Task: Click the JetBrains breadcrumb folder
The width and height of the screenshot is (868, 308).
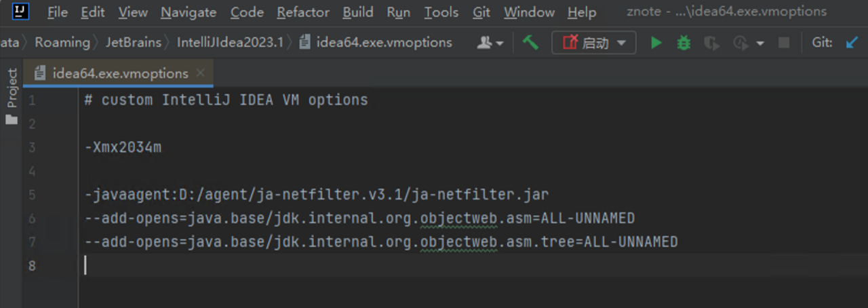Action: tap(133, 42)
